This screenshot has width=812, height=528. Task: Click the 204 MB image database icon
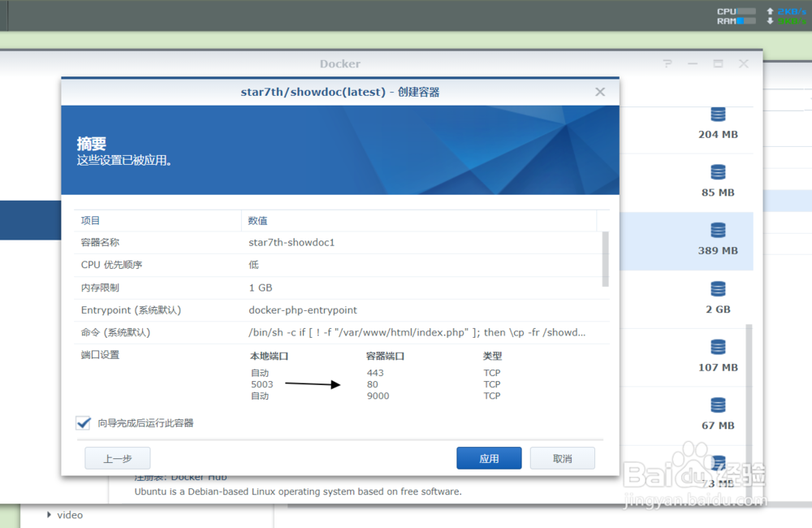(x=718, y=114)
